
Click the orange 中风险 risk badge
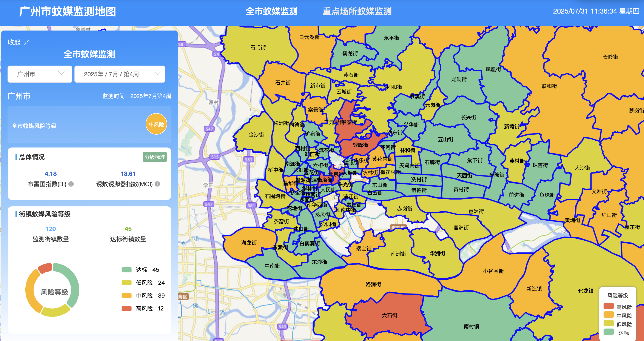[x=156, y=124]
